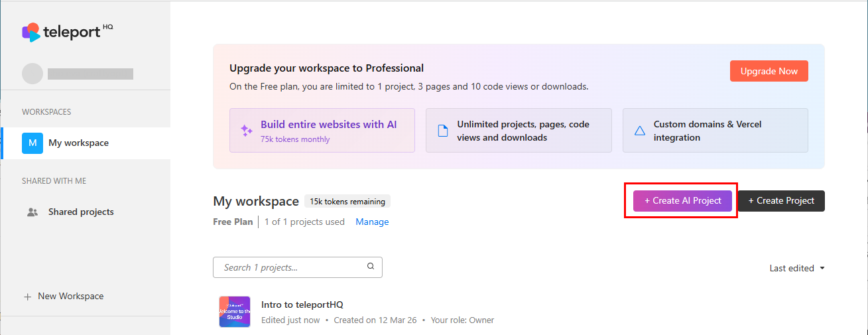This screenshot has width=868, height=335.
Task: Open the Last edited sort dropdown
Action: 797,269
